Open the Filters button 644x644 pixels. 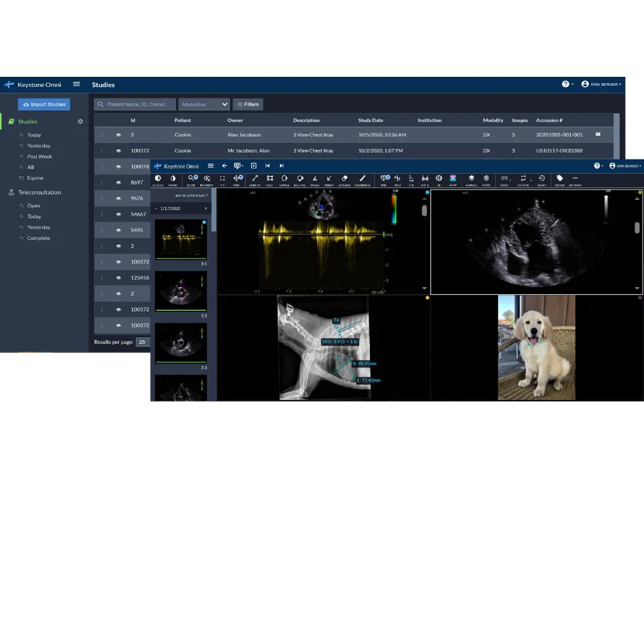pyautogui.click(x=248, y=105)
